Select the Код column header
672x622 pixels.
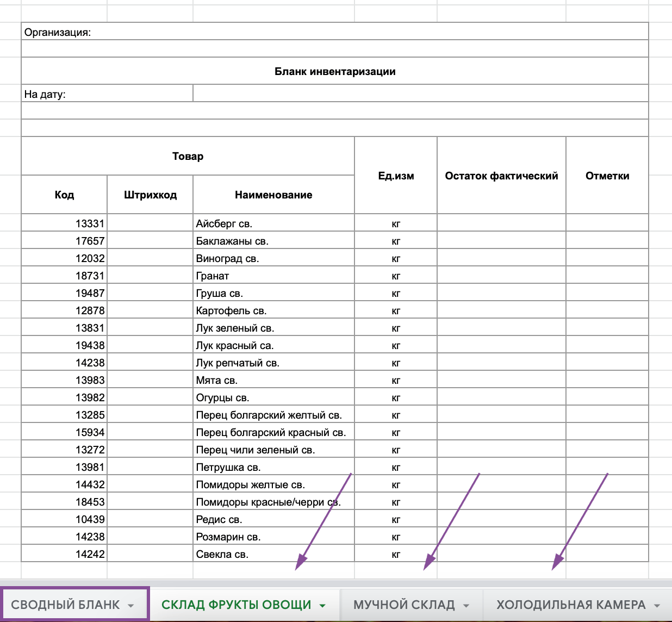coord(64,195)
